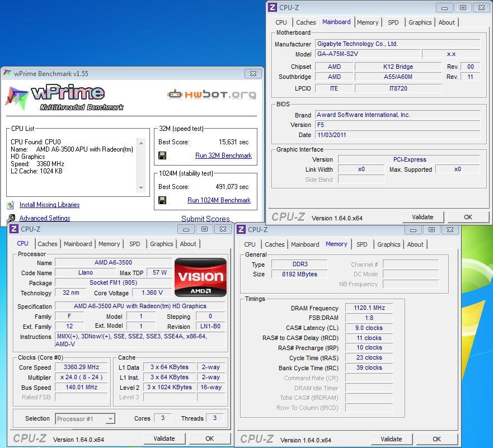This screenshot has height=448, width=493.
Task: Click the CPU List scroll up arrow
Action: tap(141, 143)
